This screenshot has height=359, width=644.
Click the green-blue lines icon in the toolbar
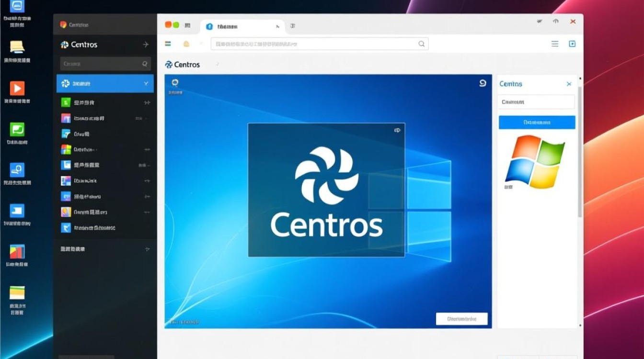(168, 44)
